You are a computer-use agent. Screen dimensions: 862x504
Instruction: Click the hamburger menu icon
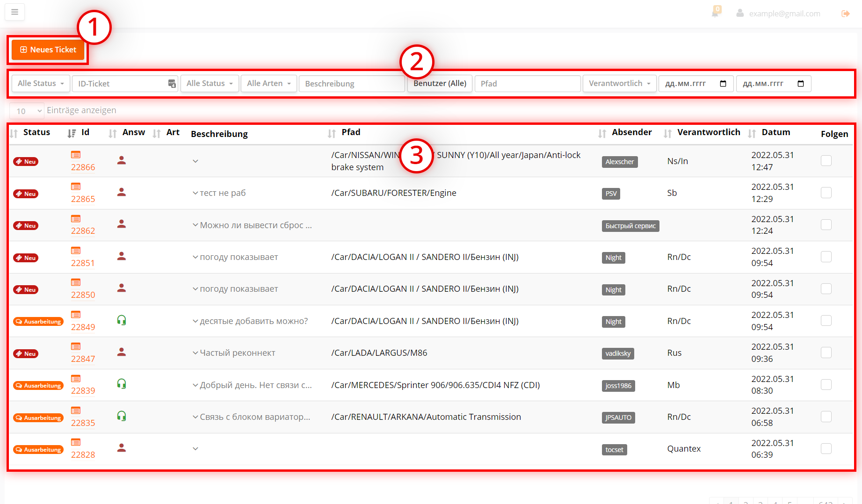pyautogui.click(x=14, y=12)
